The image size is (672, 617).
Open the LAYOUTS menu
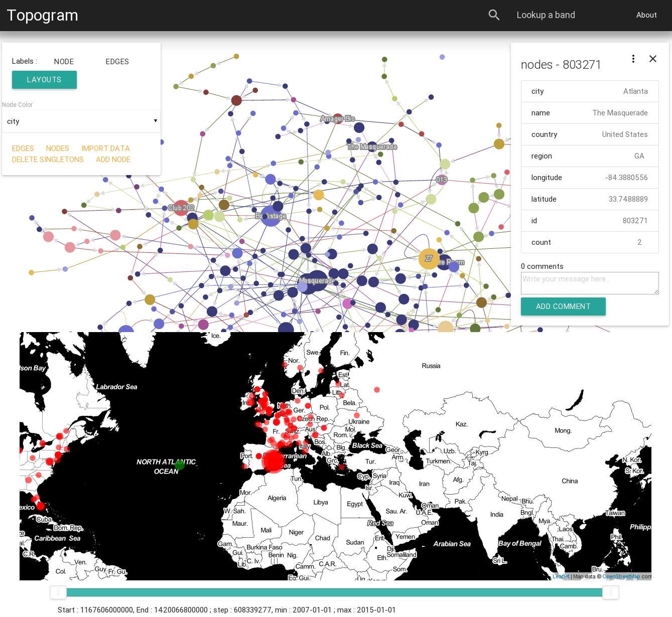click(44, 80)
